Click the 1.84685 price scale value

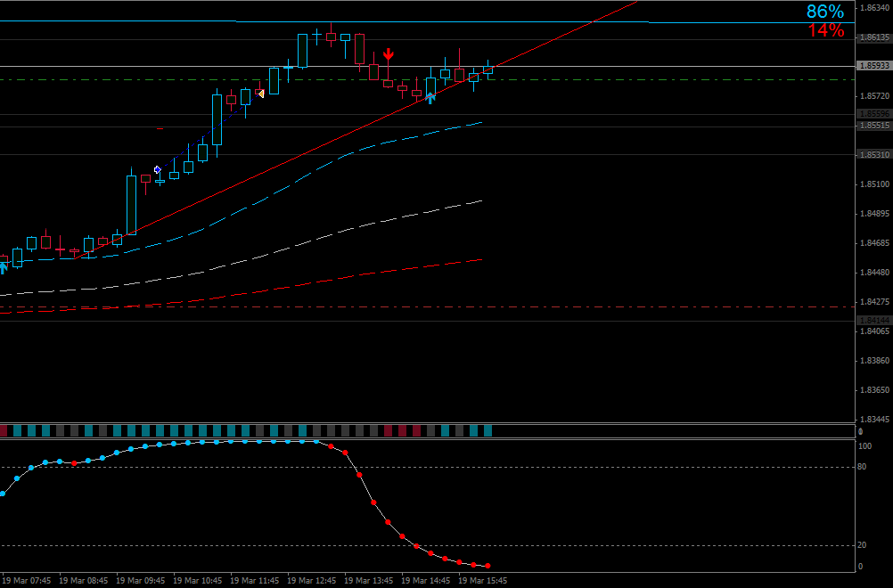tap(875, 243)
